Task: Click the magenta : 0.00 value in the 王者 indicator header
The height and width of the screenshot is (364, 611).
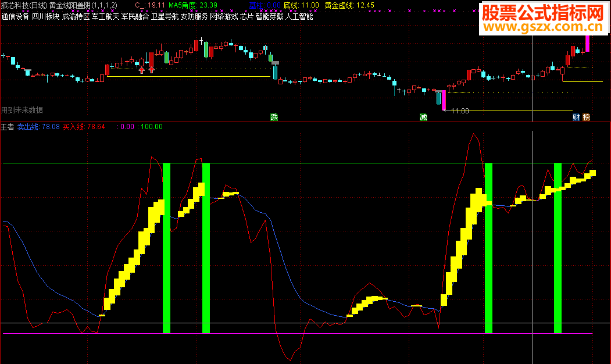Action: (x=126, y=127)
